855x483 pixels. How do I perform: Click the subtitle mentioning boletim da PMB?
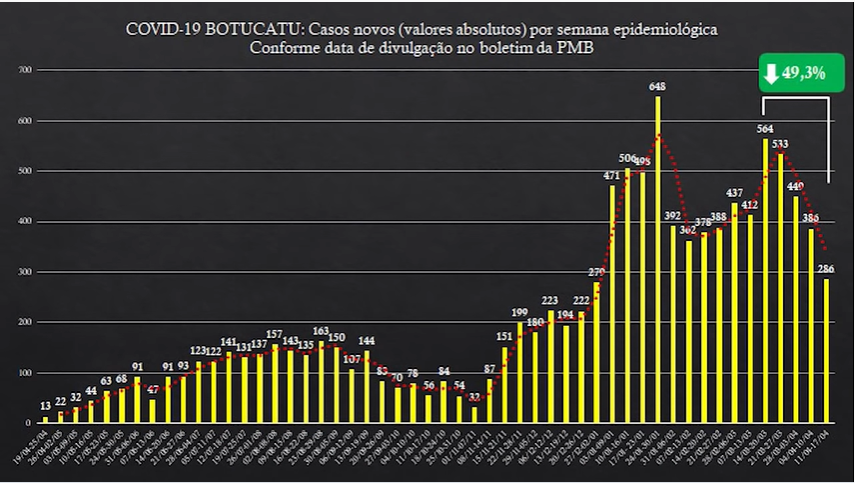pos(427,48)
